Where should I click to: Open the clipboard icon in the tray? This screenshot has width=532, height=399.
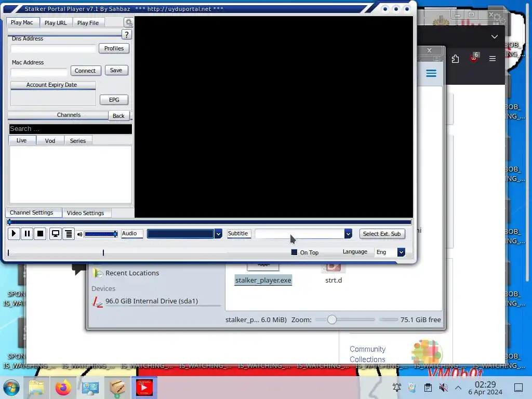click(428, 387)
